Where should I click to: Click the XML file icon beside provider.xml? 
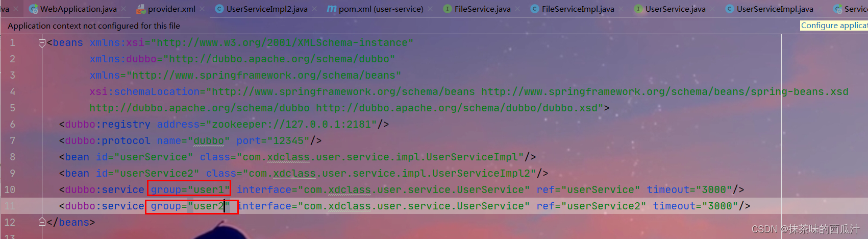click(x=141, y=9)
